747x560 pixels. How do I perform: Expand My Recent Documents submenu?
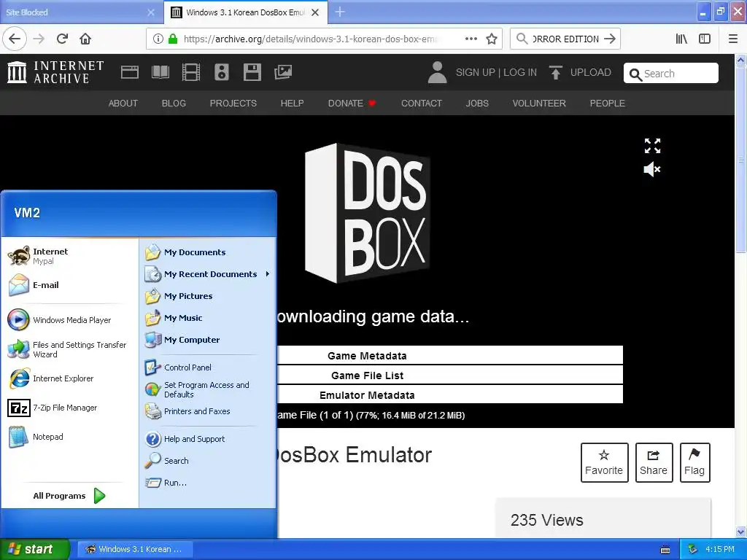pyautogui.click(x=208, y=274)
